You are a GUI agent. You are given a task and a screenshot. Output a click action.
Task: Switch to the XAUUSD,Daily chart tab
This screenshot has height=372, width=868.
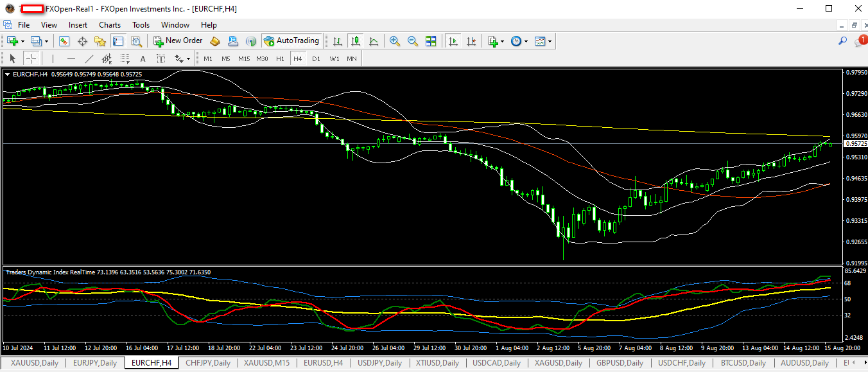35,363
